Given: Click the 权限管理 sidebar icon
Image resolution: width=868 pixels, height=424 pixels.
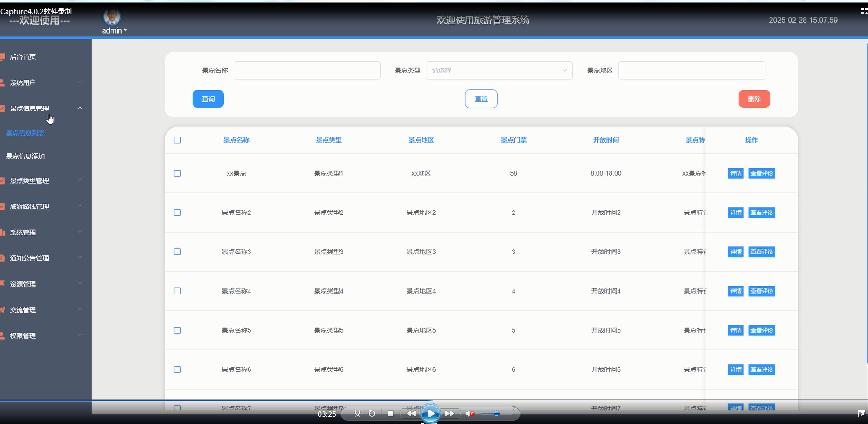Looking at the screenshot, I should (2, 335).
